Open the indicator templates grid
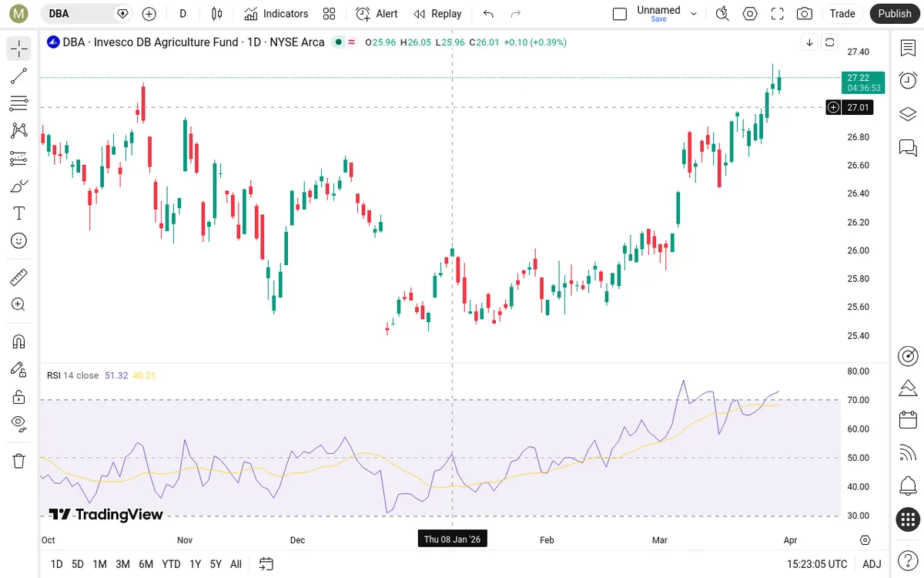 [330, 14]
